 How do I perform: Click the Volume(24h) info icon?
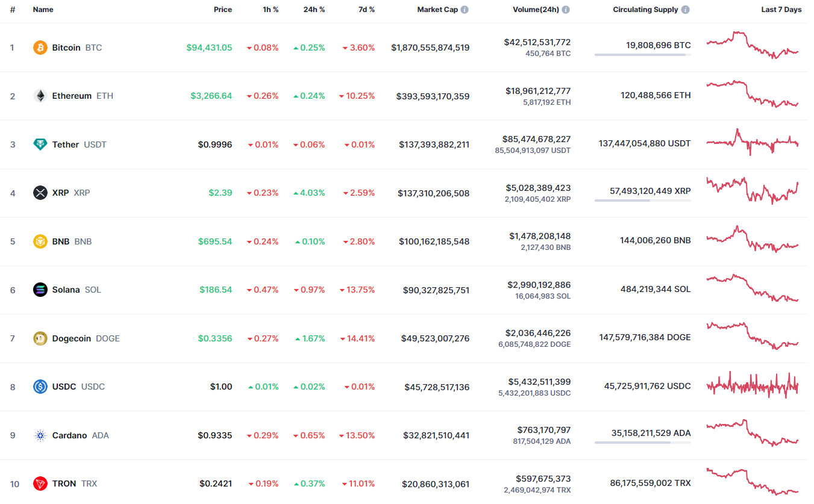click(x=566, y=10)
